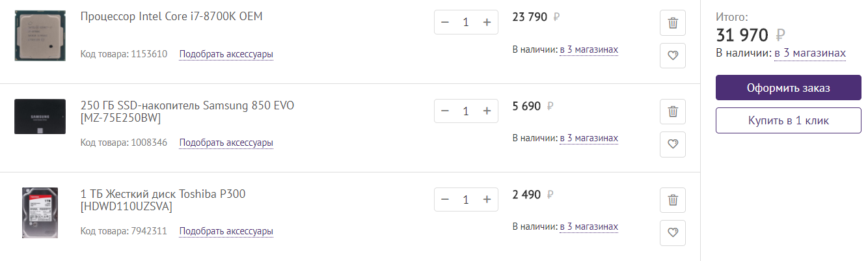Viewport: 868px width, 261px height.
Task: Decrease quantity of Intel Core i7-8700K
Action: (445, 22)
